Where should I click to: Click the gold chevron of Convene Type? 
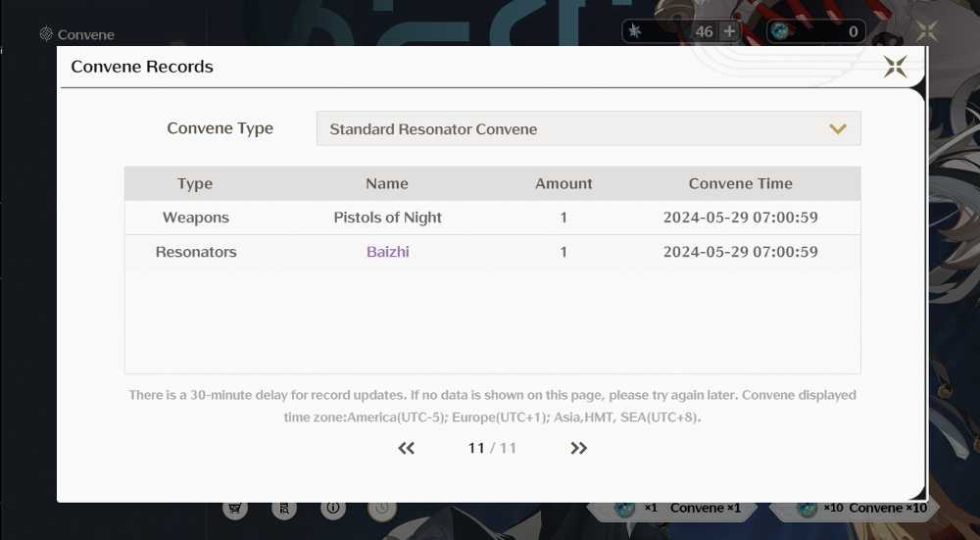click(x=838, y=128)
